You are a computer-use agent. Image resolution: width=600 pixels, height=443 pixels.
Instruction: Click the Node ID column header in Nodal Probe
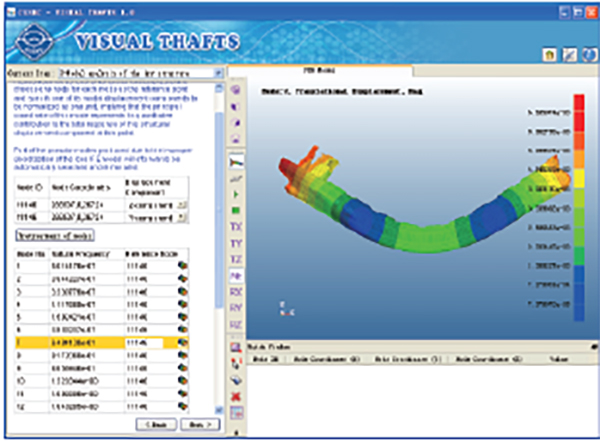266,359
